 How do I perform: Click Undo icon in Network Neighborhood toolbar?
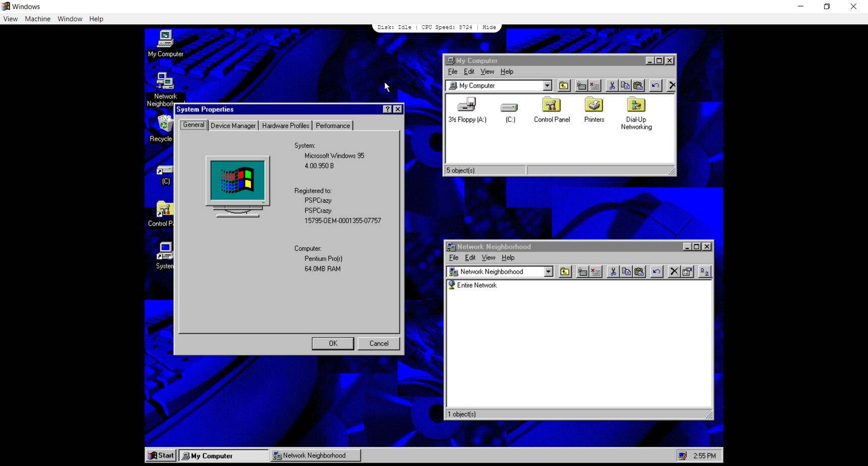click(x=656, y=272)
